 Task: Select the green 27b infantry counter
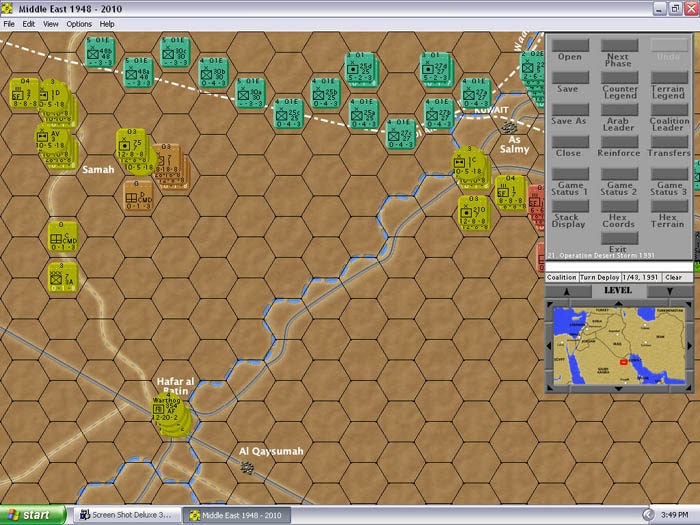[x=439, y=113]
